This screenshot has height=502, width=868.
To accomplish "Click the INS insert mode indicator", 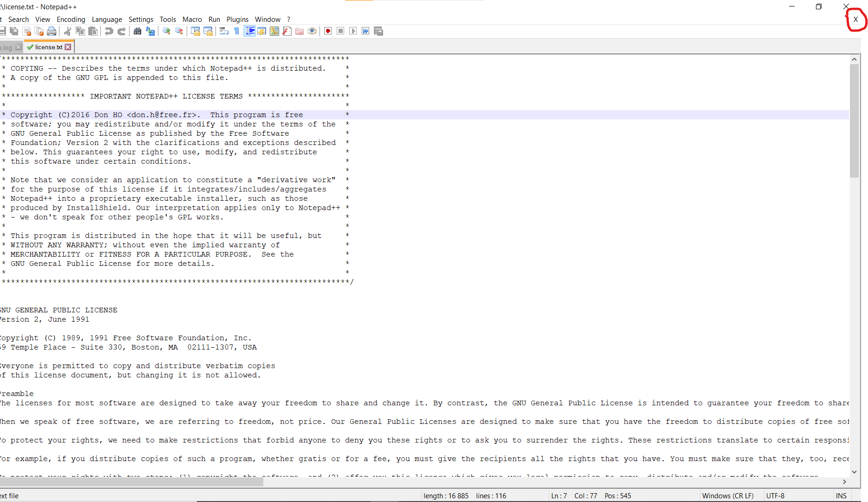I will click(x=842, y=496).
